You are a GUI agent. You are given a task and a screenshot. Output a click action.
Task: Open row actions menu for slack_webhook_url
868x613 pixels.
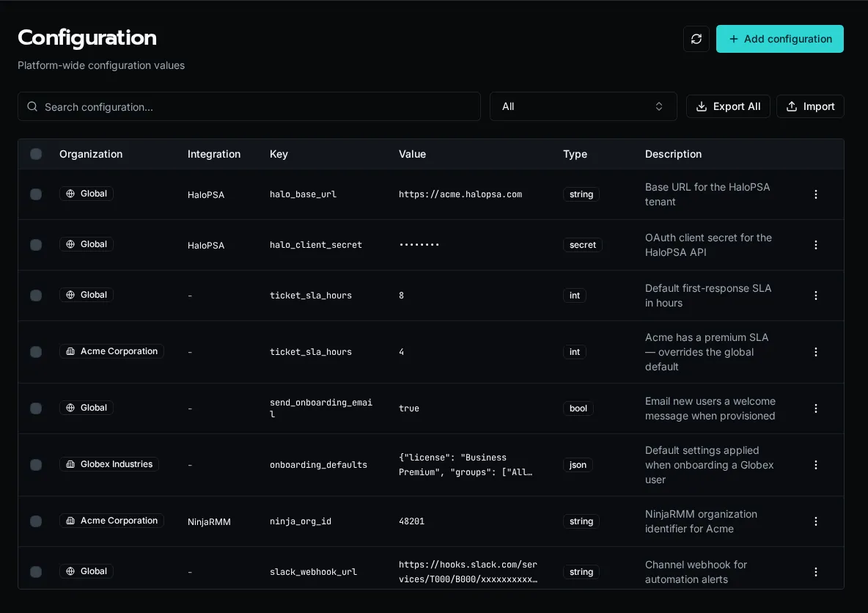[815, 572]
